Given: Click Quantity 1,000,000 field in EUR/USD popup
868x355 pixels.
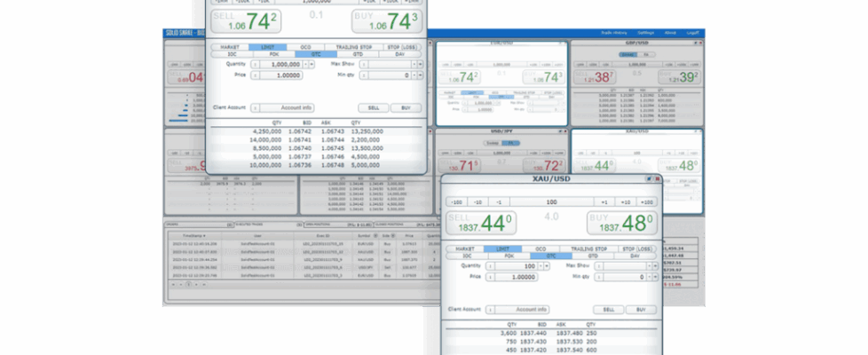Looking at the screenshot, I should (x=281, y=64).
